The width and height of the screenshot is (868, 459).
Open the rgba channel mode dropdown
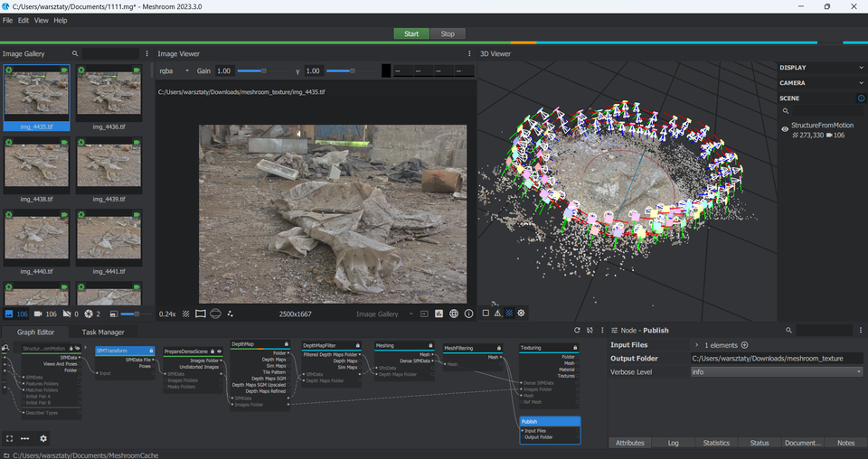[175, 70]
